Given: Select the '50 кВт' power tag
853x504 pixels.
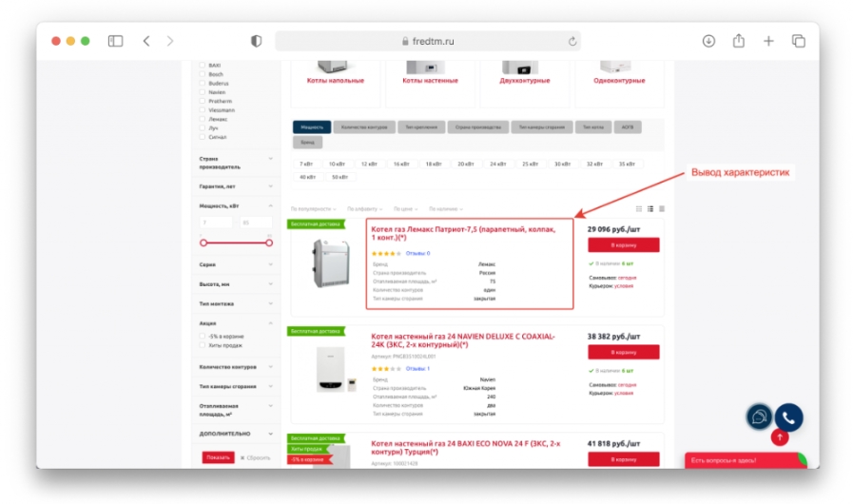Looking at the screenshot, I should tap(340, 178).
